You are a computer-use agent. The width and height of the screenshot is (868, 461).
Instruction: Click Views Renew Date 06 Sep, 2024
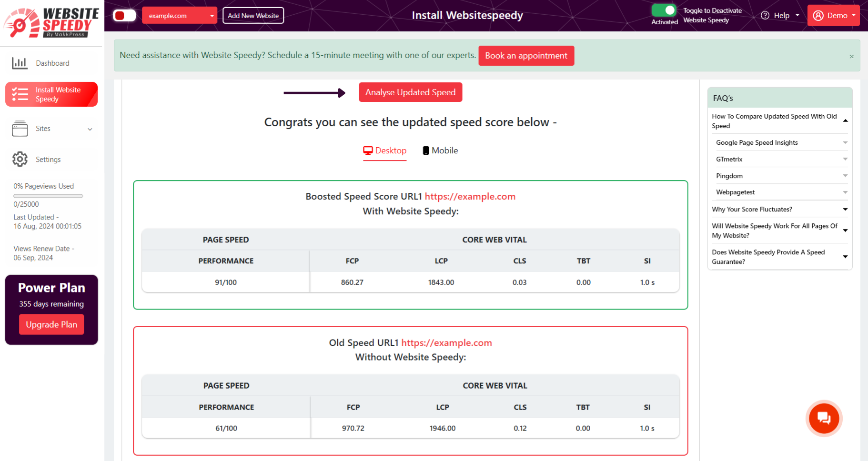click(x=44, y=253)
